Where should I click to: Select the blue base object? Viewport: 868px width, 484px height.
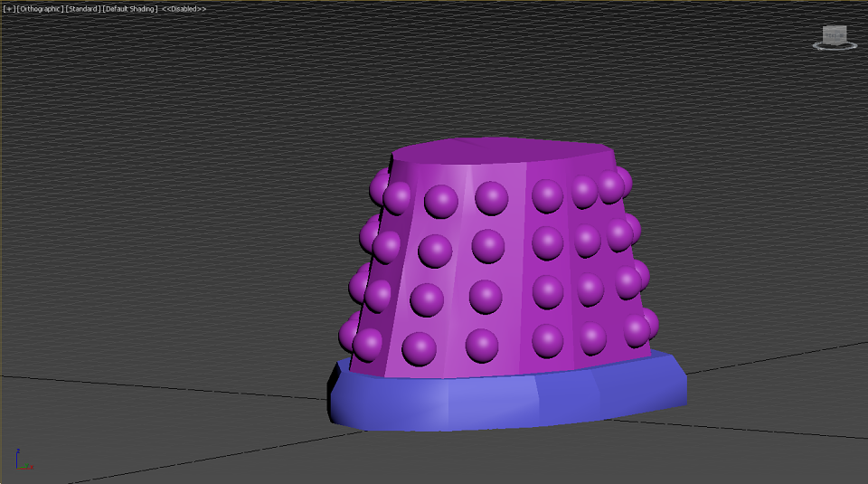506,402
